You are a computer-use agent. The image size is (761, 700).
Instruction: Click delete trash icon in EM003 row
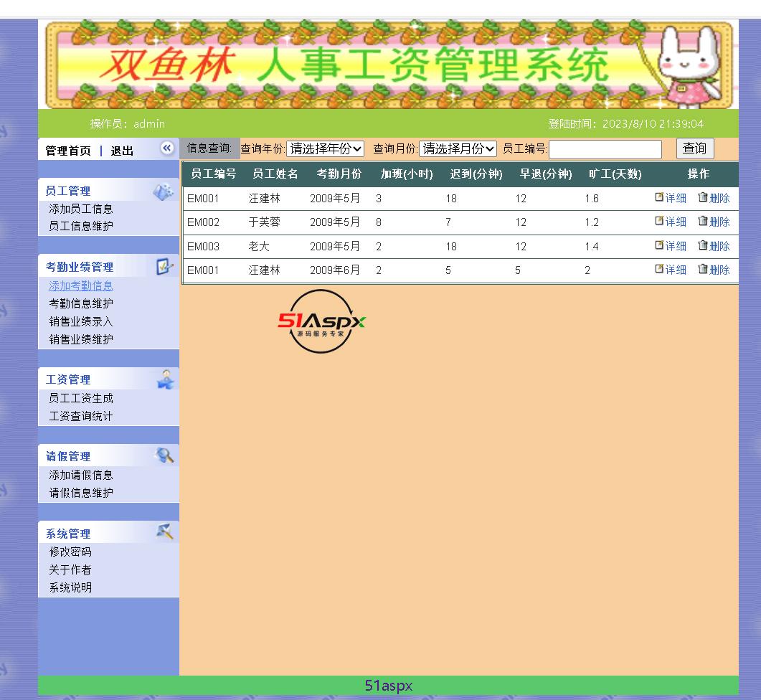coord(702,245)
